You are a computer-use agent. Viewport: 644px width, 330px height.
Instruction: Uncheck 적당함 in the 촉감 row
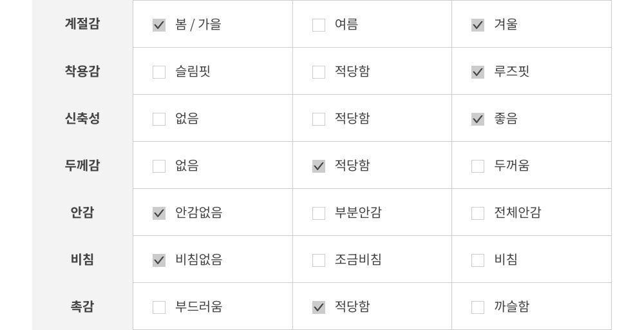(x=319, y=307)
